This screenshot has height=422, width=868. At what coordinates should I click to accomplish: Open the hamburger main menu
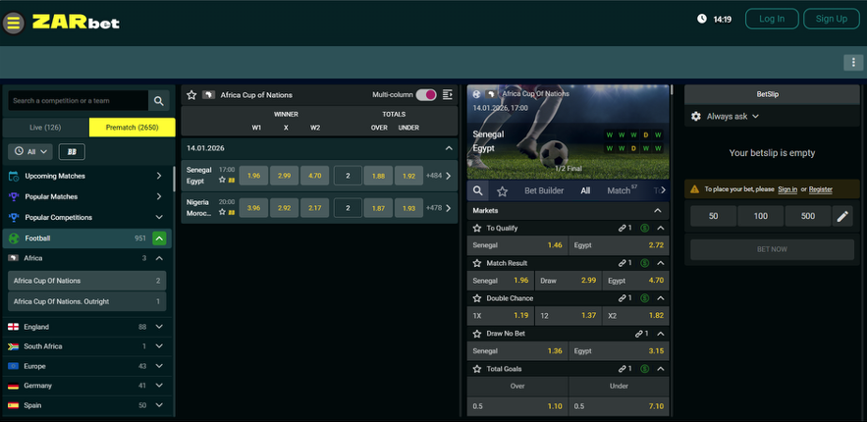(x=14, y=23)
